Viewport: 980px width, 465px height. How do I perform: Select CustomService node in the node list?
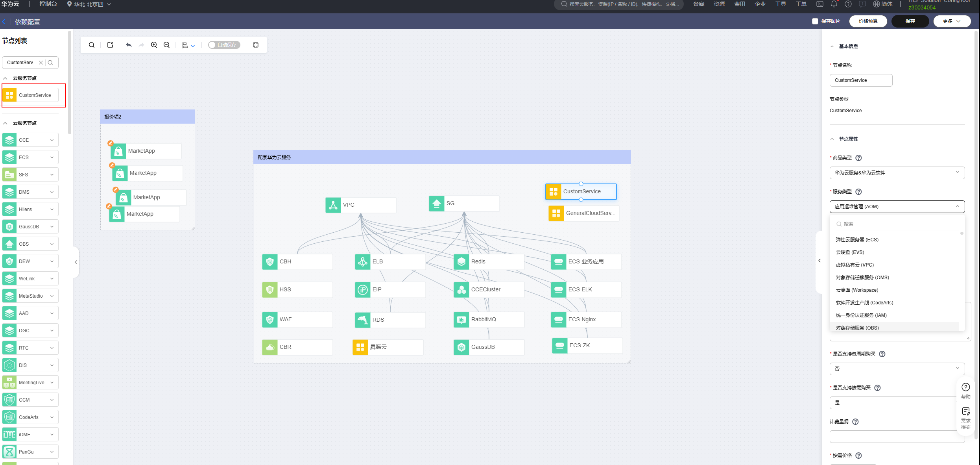30,95
